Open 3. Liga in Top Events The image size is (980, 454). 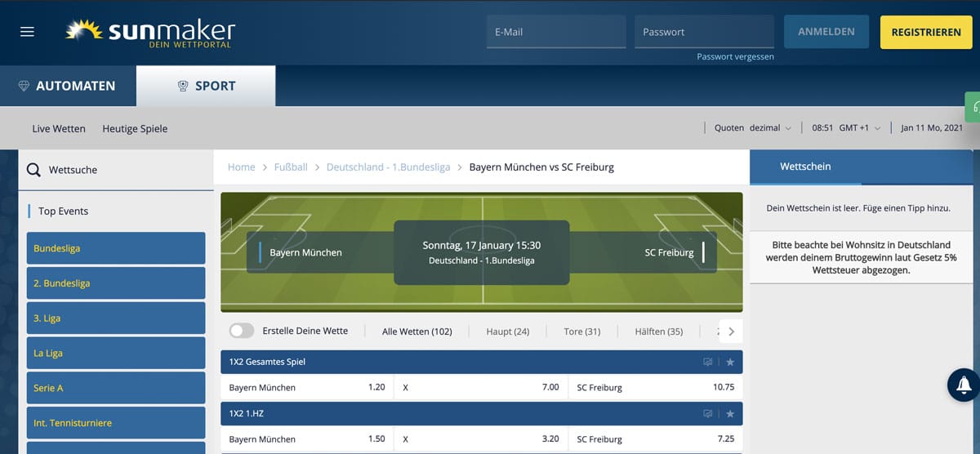[x=116, y=318]
